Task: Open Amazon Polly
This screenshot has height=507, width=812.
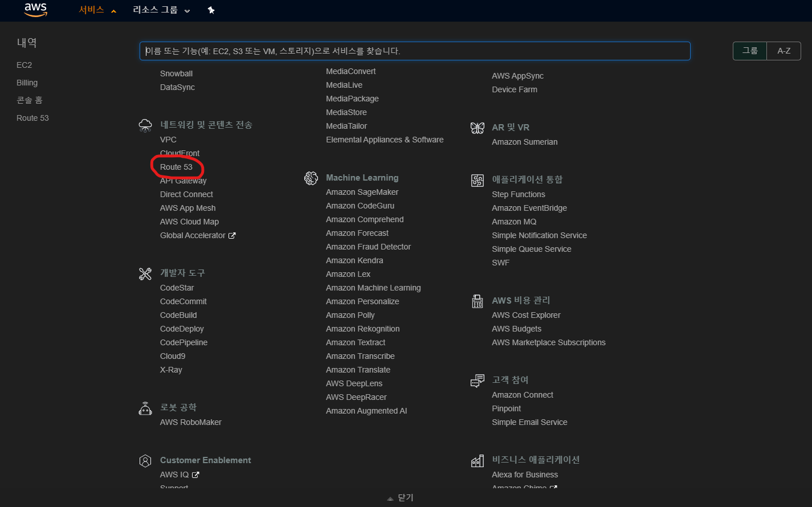Action: point(350,315)
